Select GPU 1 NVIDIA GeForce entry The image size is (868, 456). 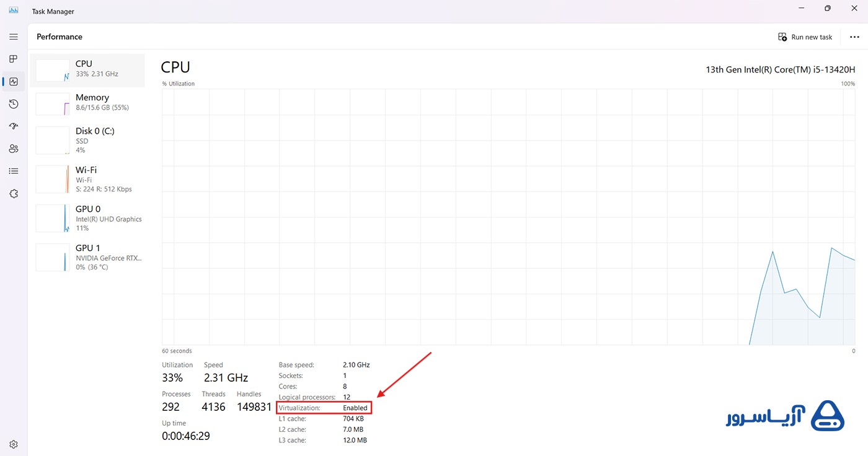coord(87,257)
